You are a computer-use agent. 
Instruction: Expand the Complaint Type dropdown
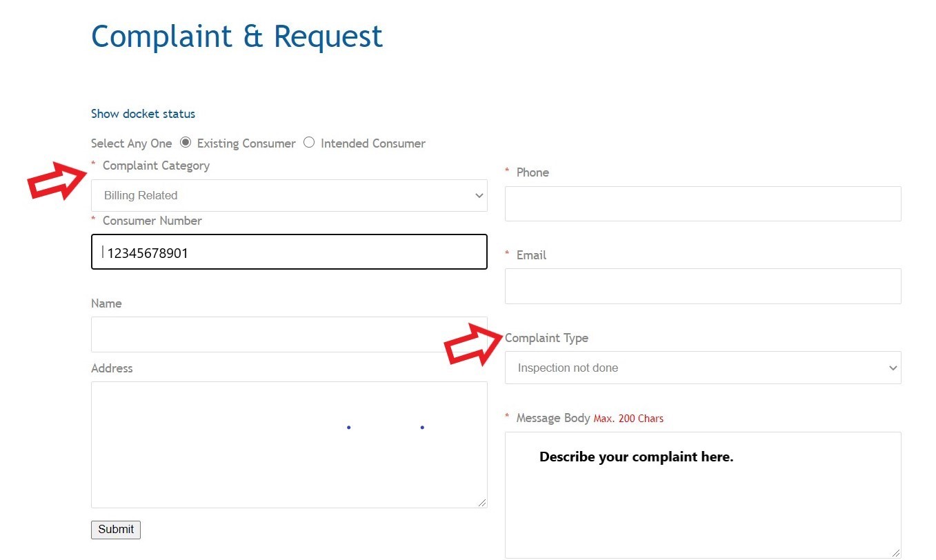click(x=703, y=368)
